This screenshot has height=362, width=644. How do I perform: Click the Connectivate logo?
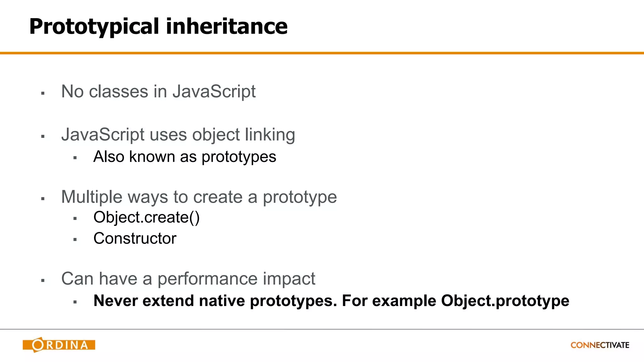click(600, 345)
